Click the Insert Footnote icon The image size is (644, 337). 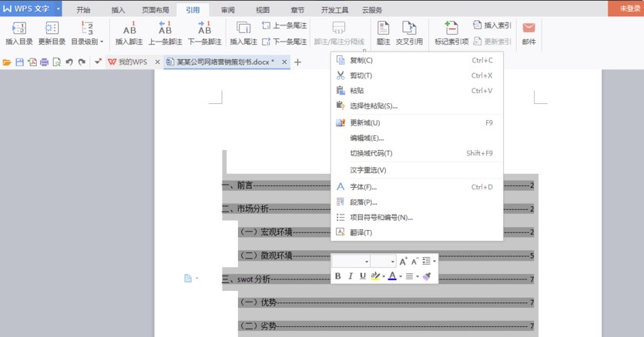click(129, 28)
